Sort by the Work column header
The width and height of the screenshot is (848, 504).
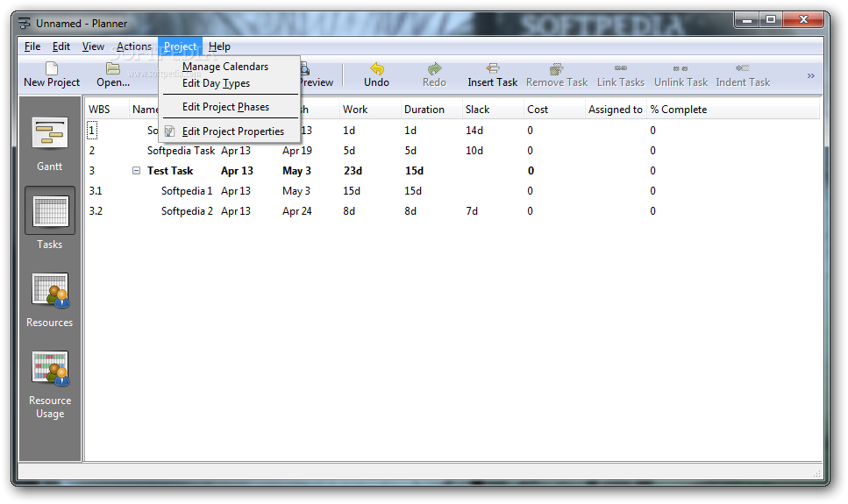[x=370, y=110]
